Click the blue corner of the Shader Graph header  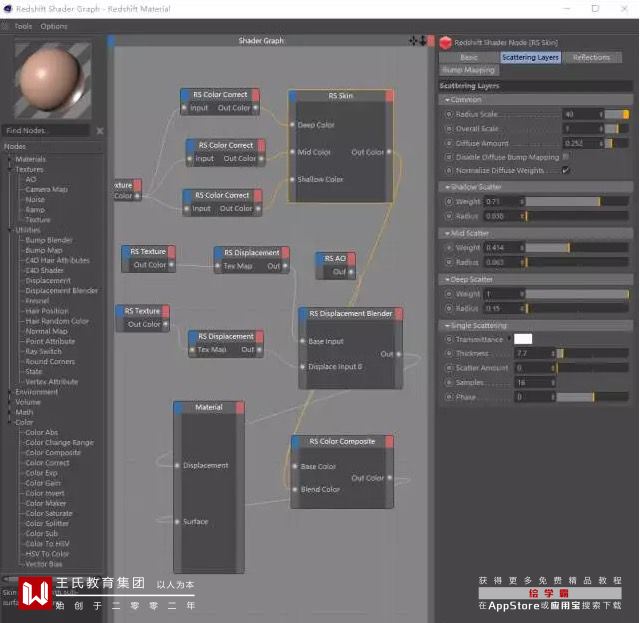point(111,40)
